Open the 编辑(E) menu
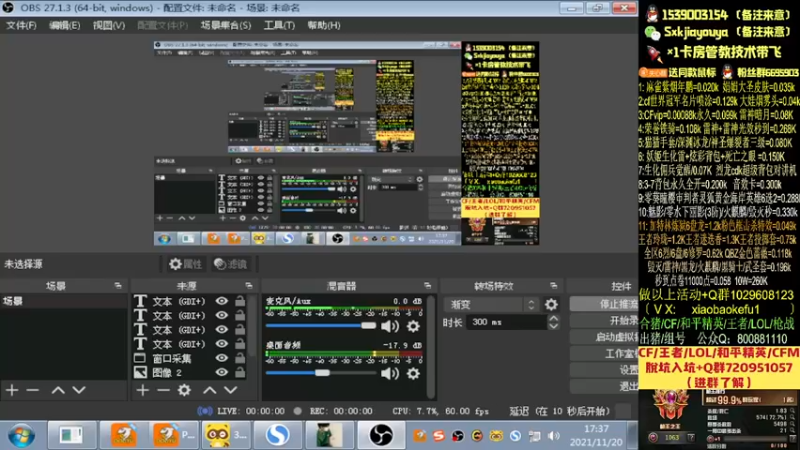 pos(64,25)
